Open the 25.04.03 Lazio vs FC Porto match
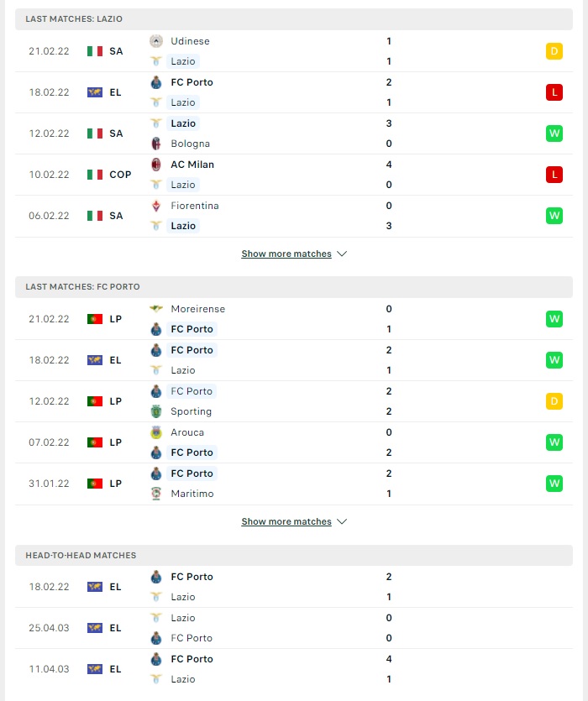The width and height of the screenshot is (588, 701). click(x=294, y=628)
